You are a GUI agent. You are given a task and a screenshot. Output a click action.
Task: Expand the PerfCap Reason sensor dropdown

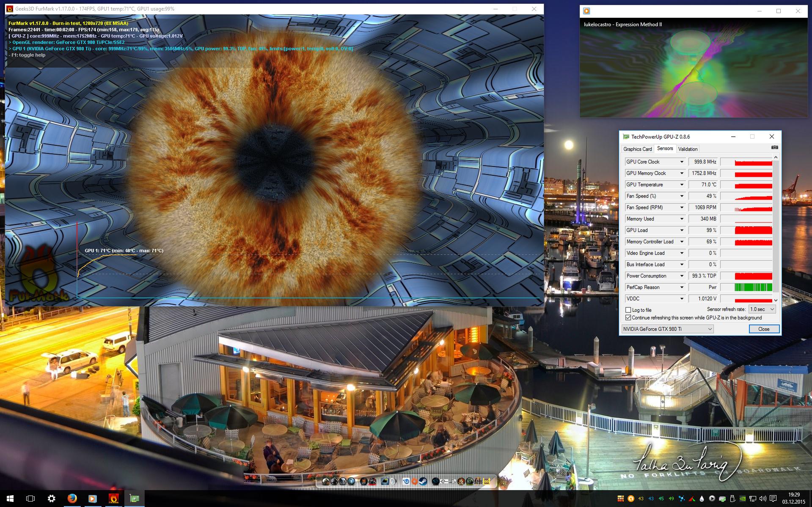(682, 288)
